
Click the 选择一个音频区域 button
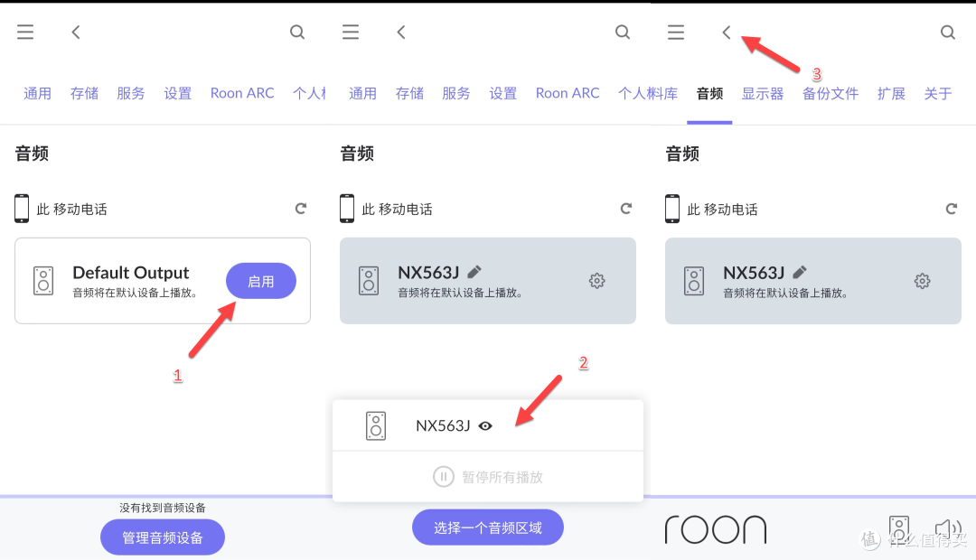488,527
